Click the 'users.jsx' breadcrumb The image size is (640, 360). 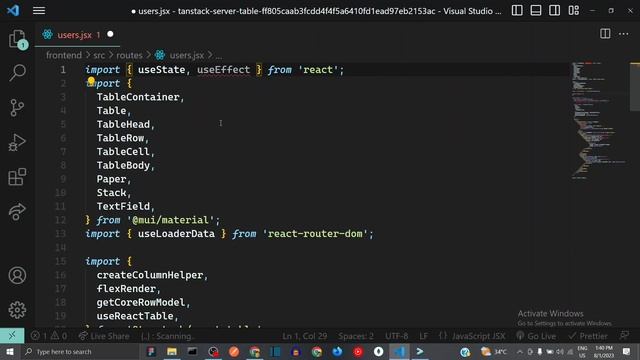pyautogui.click(x=187, y=55)
